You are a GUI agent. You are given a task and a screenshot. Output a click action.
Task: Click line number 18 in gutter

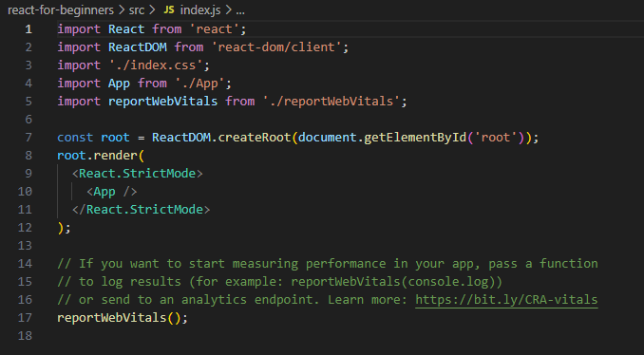click(x=25, y=336)
